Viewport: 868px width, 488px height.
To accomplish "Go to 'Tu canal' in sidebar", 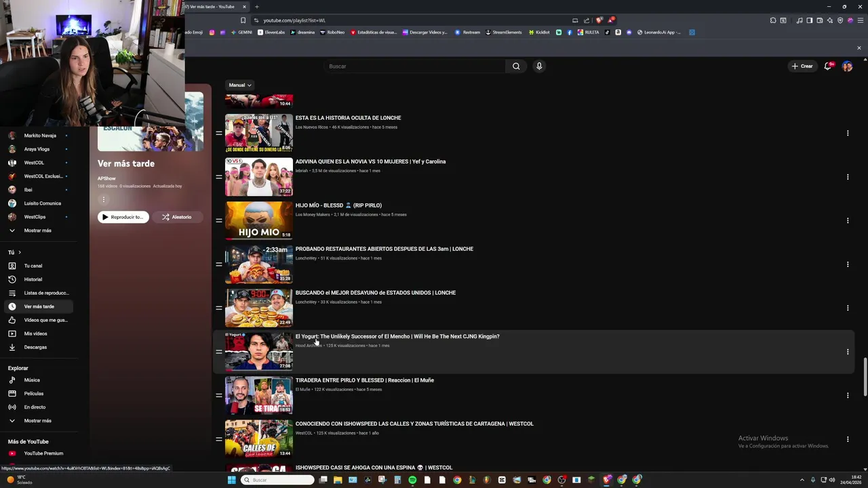I will tap(33, 266).
